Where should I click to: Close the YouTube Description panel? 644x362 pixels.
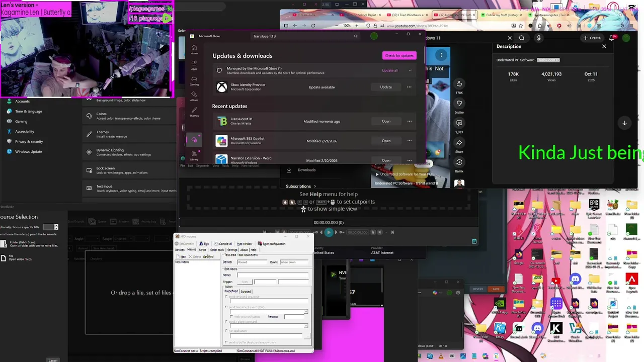click(x=604, y=46)
